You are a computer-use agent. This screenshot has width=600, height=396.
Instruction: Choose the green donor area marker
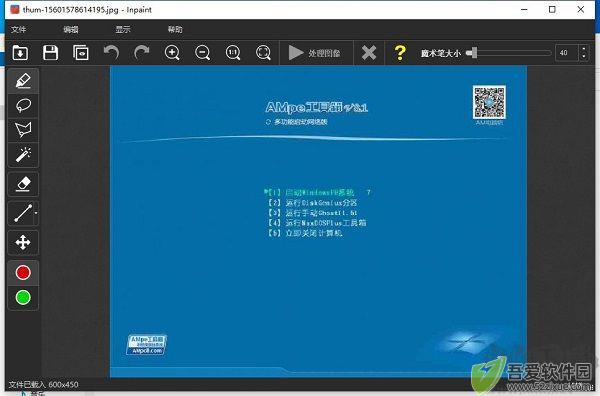pyautogui.click(x=23, y=297)
